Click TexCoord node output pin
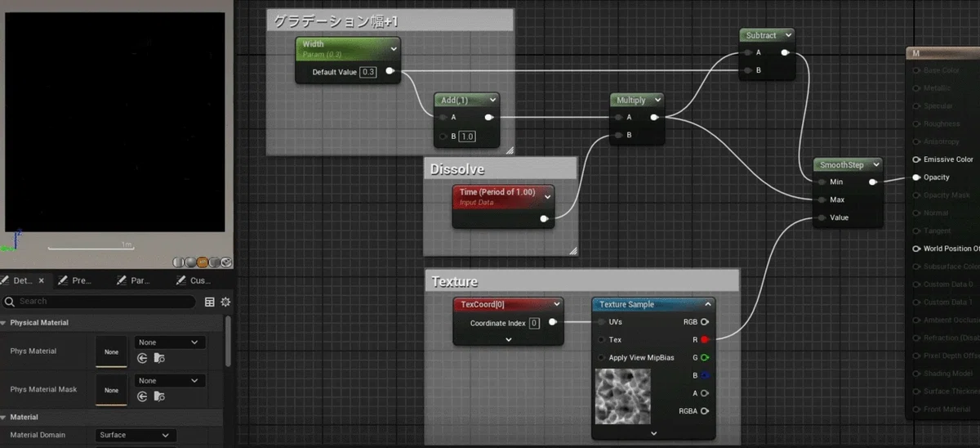The width and height of the screenshot is (980, 448). click(553, 322)
